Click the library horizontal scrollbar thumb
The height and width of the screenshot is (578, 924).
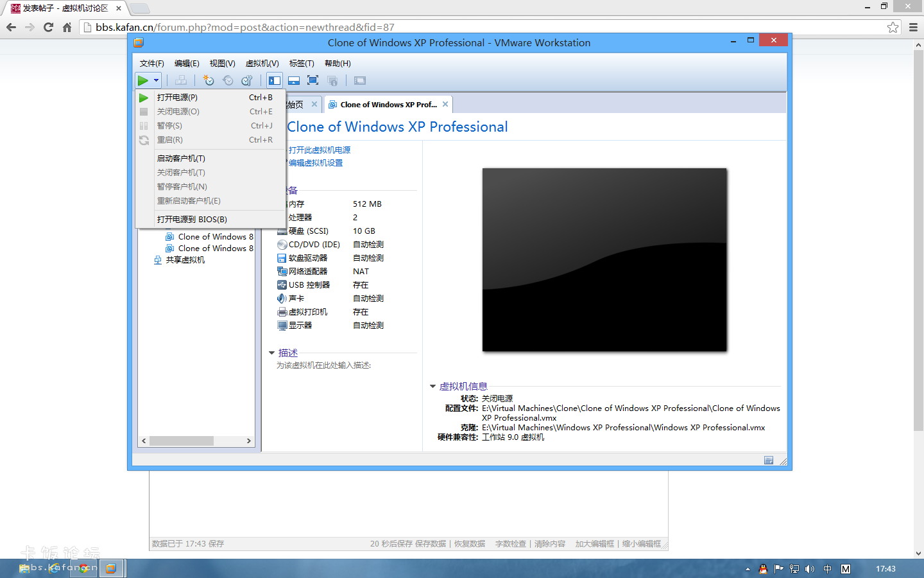[182, 441]
